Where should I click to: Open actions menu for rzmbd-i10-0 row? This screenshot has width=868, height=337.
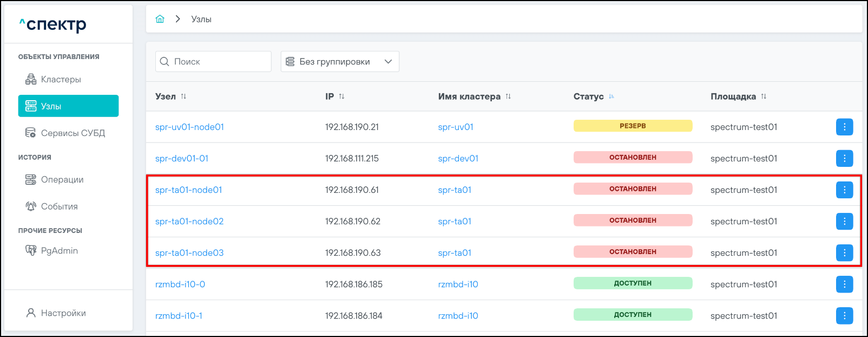pos(844,284)
